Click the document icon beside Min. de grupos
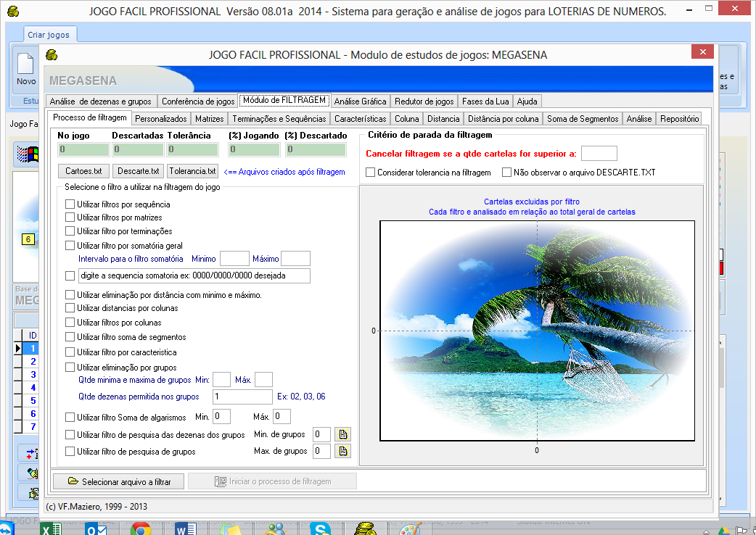Image resolution: width=756 pixels, height=535 pixels. click(x=344, y=435)
